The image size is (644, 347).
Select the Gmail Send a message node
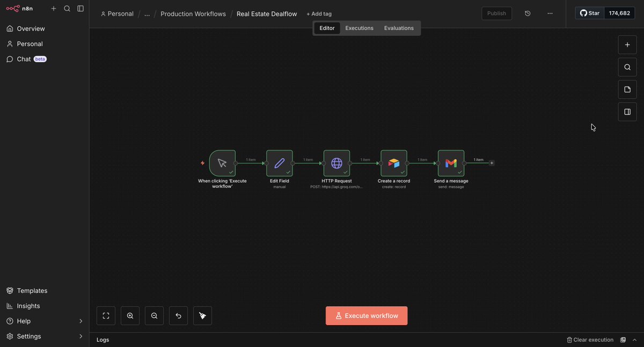pos(451,163)
